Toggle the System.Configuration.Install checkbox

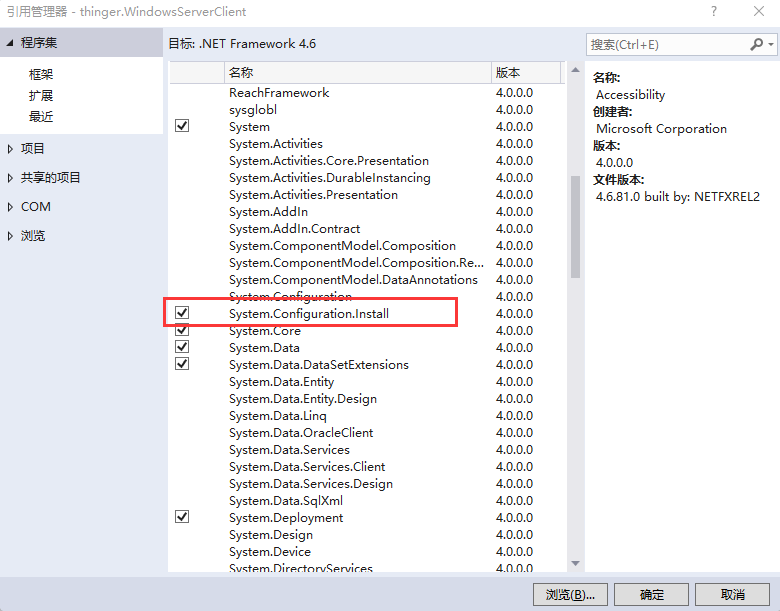pyautogui.click(x=182, y=313)
